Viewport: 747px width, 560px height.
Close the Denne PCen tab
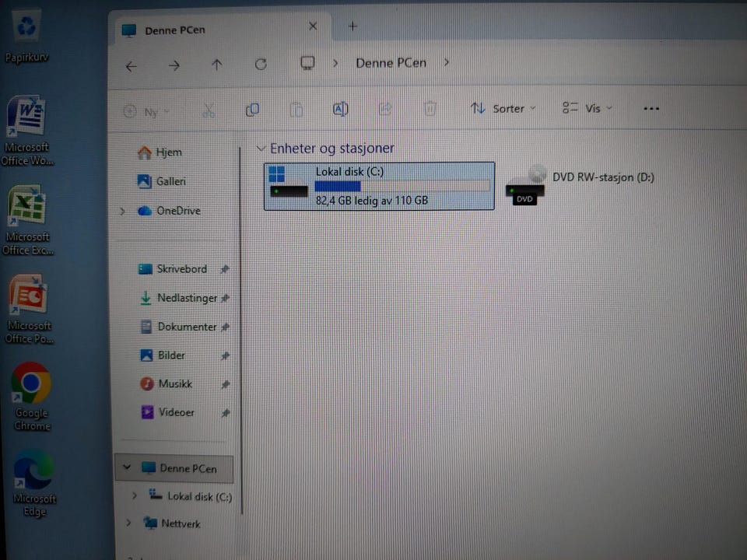point(313,26)
